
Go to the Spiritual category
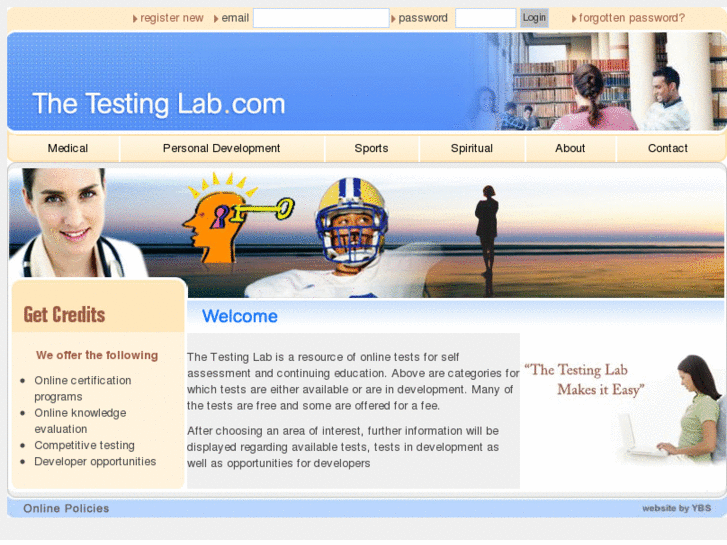click(x=472, y=148)
